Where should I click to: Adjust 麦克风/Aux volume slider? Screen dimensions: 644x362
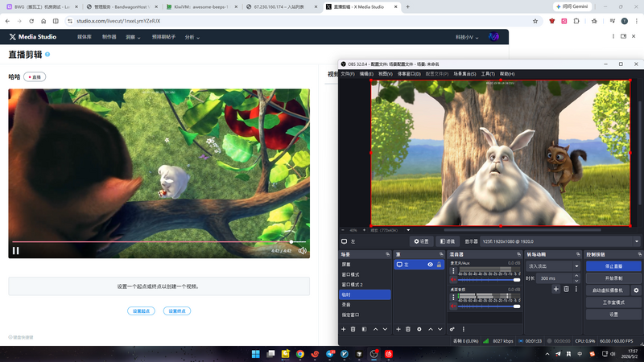click(x=489, y=280)
